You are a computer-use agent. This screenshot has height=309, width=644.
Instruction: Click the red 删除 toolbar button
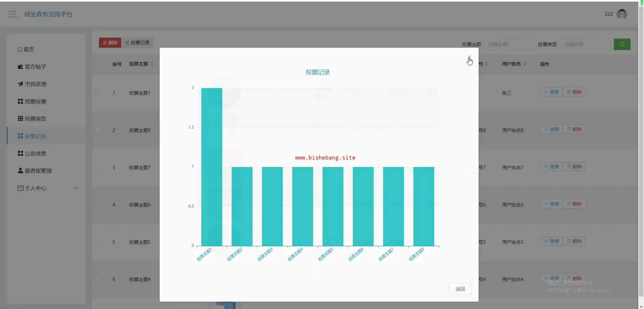pyautogui.click(x=110, y=43)
